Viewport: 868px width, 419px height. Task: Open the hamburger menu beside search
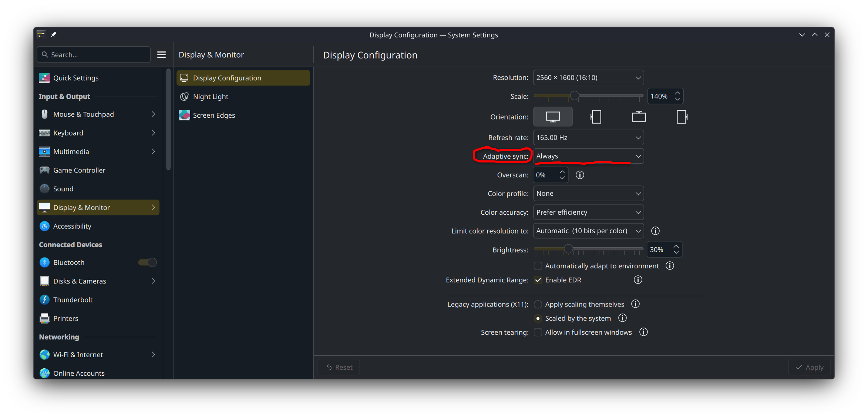click(x=161, y=55)
